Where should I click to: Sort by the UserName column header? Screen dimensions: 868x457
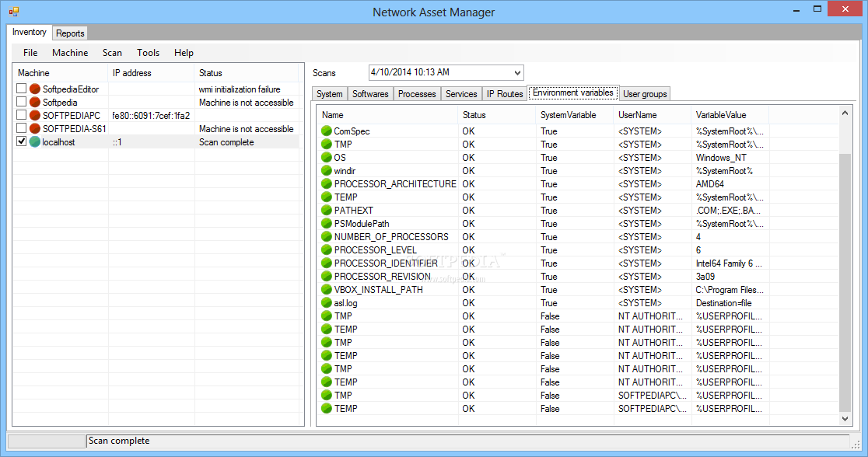pyautogui.click(x=653, y=115)
